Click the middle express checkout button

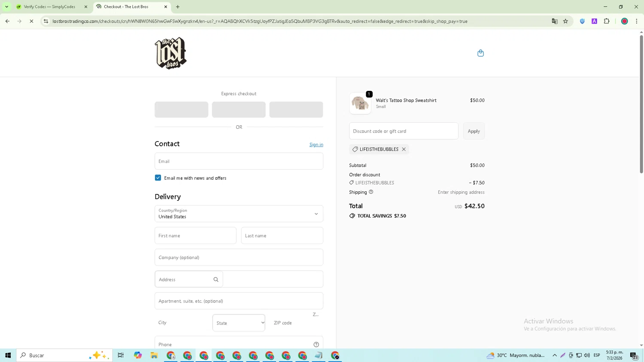coord(239,109)
